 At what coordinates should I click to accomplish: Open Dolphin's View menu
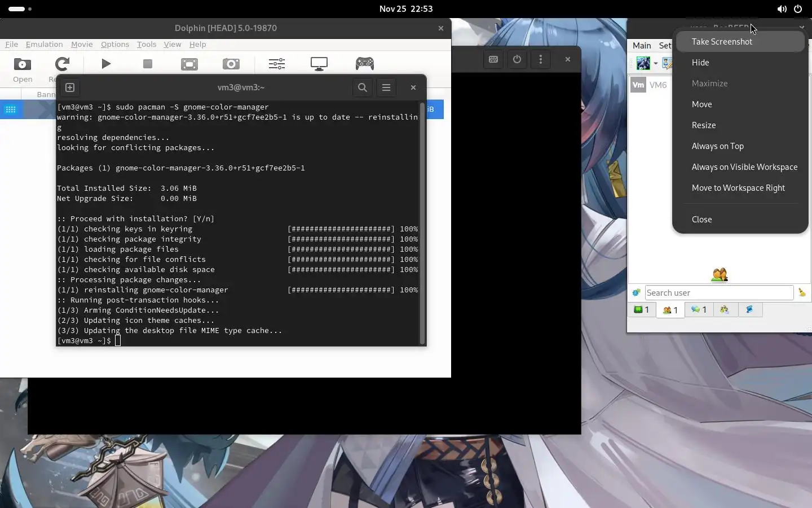(173, 44)
